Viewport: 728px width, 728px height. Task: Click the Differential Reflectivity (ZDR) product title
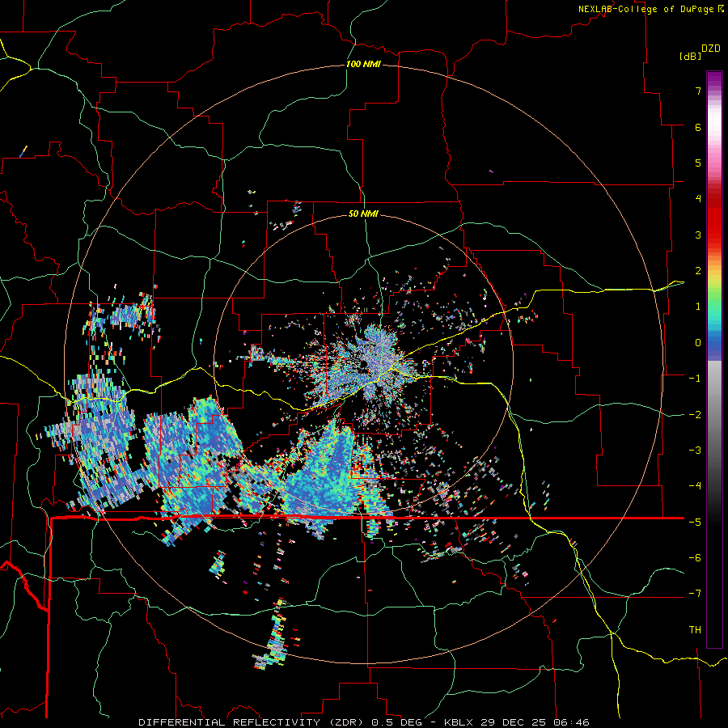click(x=252, y=722)
